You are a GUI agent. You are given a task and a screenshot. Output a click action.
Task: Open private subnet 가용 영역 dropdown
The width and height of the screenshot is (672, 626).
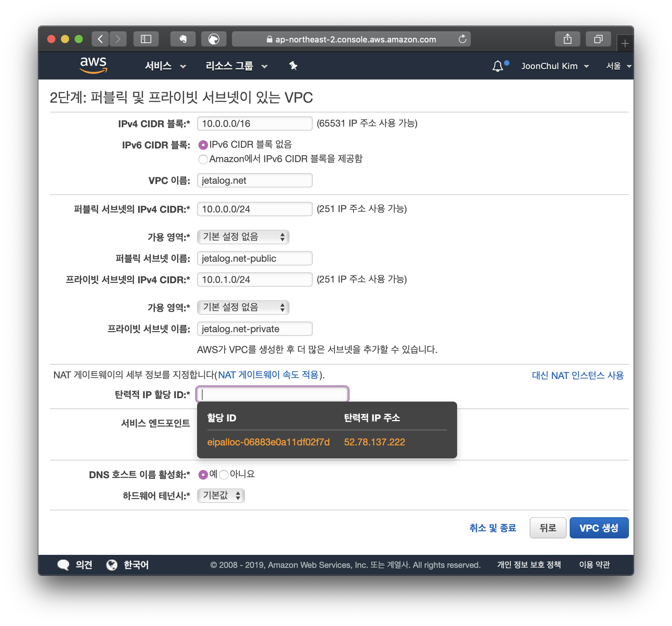[x=243, y=307]
